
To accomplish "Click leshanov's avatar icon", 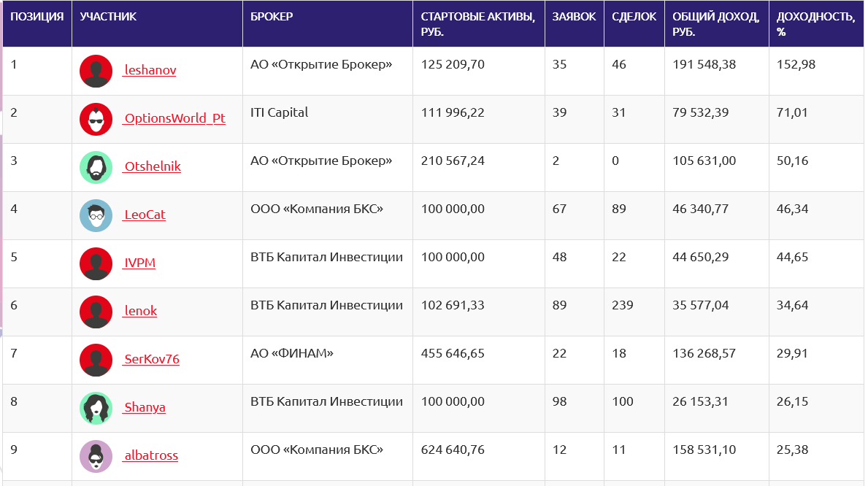I will (x=96, y=71).
